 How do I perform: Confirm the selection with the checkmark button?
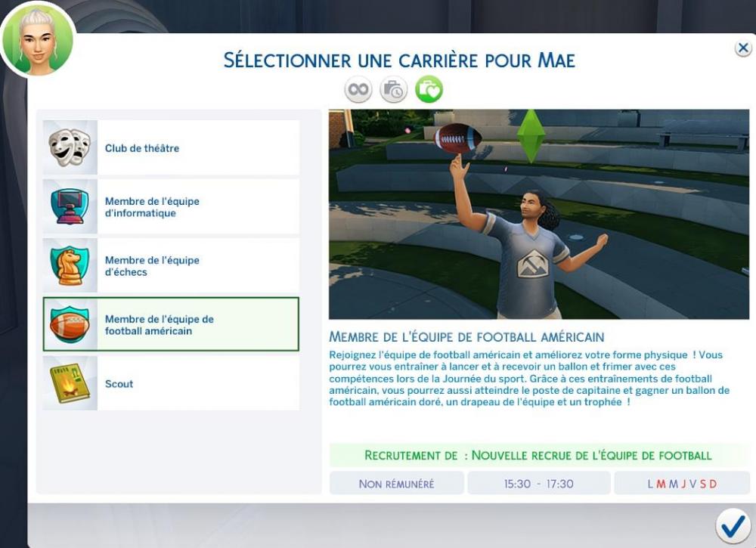(733, 526)
